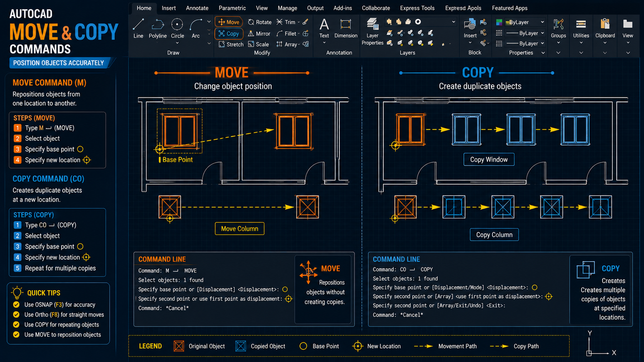Choose the Scale tool
The height and width of the screenshot is (362, 644).
pyautogui.click(x=258, y=44)
